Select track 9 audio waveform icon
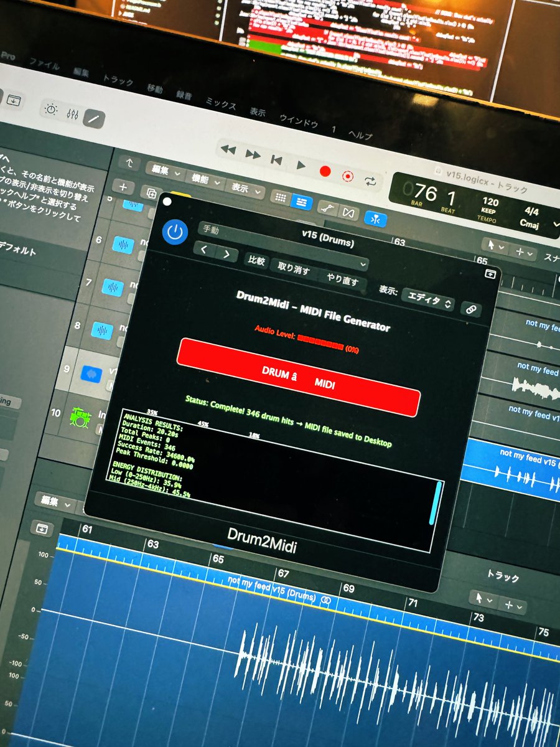 pos(91,374)
